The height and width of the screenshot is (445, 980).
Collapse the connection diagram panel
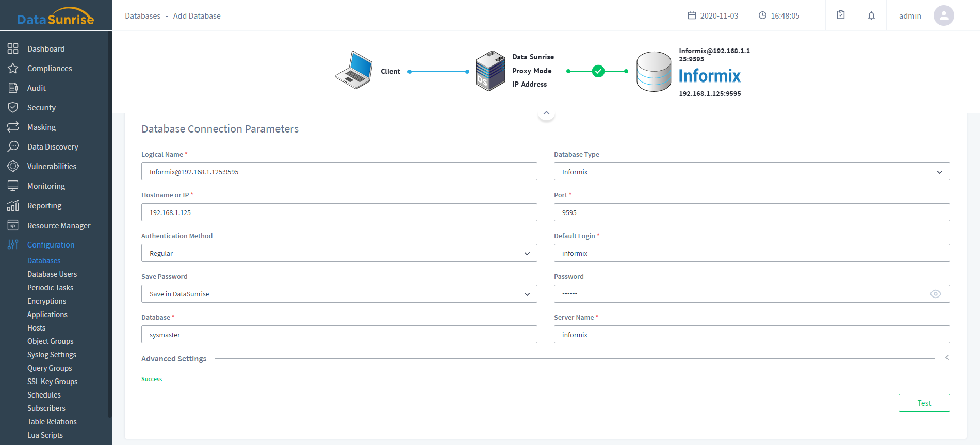[546, 113]
